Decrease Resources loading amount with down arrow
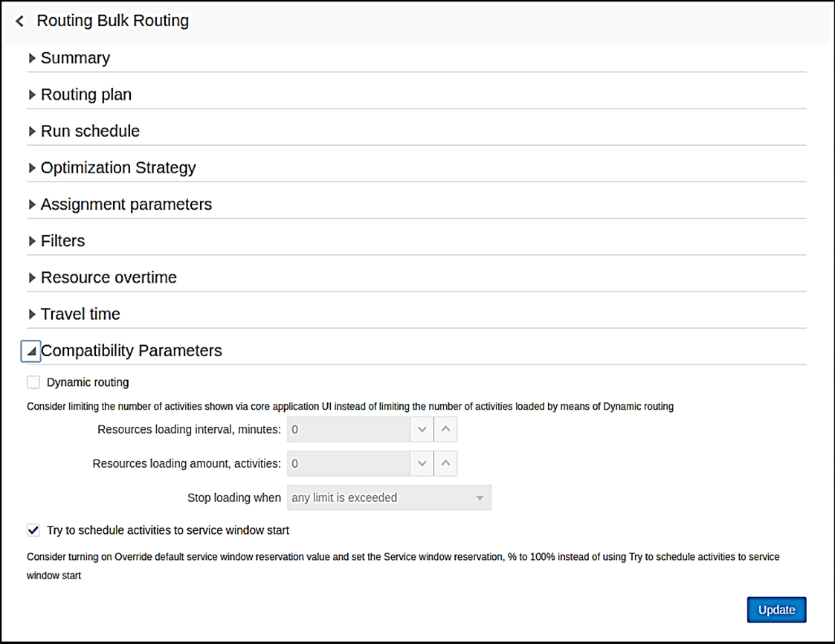This screenshot has width=835, height=644. [x=422, y=463]
